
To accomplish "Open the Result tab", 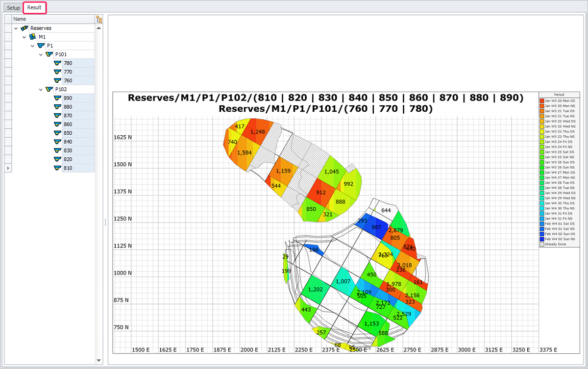I will click(34, 7).
